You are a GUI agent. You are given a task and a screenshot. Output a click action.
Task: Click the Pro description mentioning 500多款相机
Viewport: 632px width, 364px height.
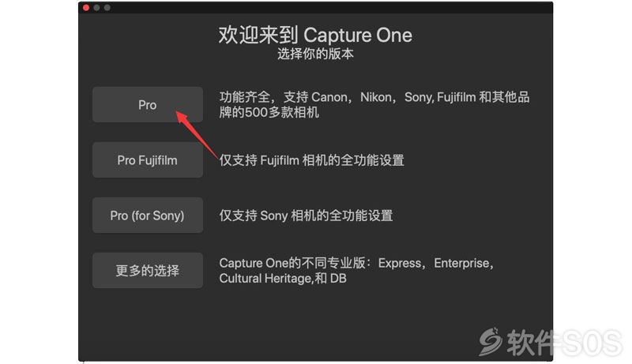pyautogui.click(x=374, y=105)
